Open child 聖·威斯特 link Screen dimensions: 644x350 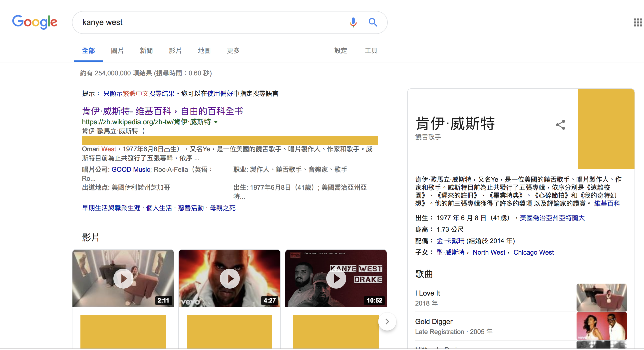(x=450, y=252)
